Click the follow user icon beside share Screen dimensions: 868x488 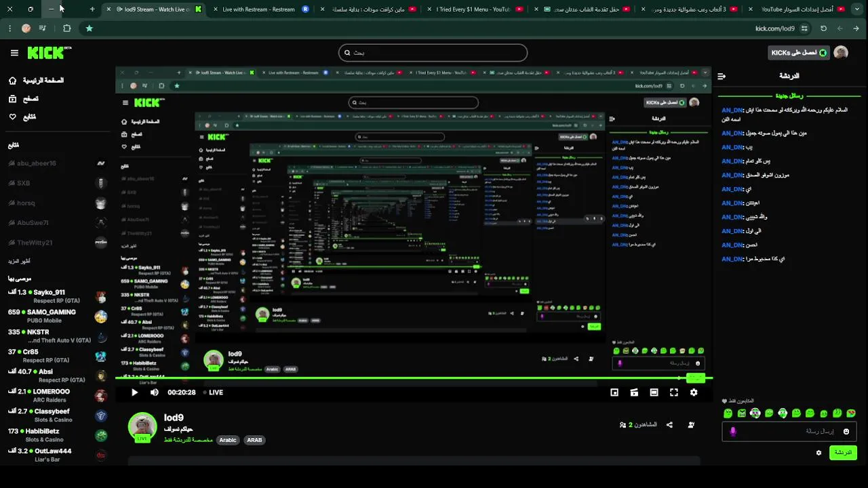point(691,425)
